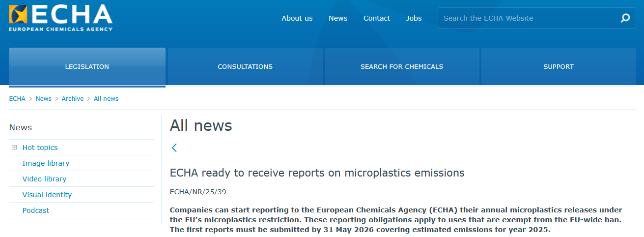Open the Podcast sidebar link

tap(36, 210)
